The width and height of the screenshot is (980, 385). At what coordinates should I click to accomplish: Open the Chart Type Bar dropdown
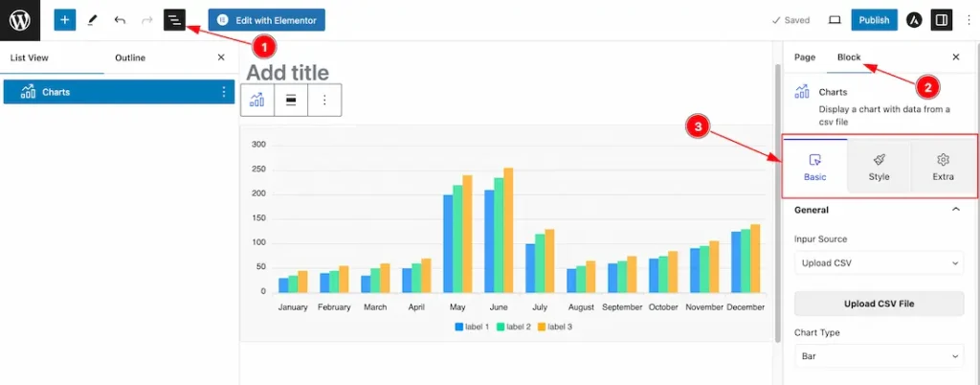(x=880, y=356)
